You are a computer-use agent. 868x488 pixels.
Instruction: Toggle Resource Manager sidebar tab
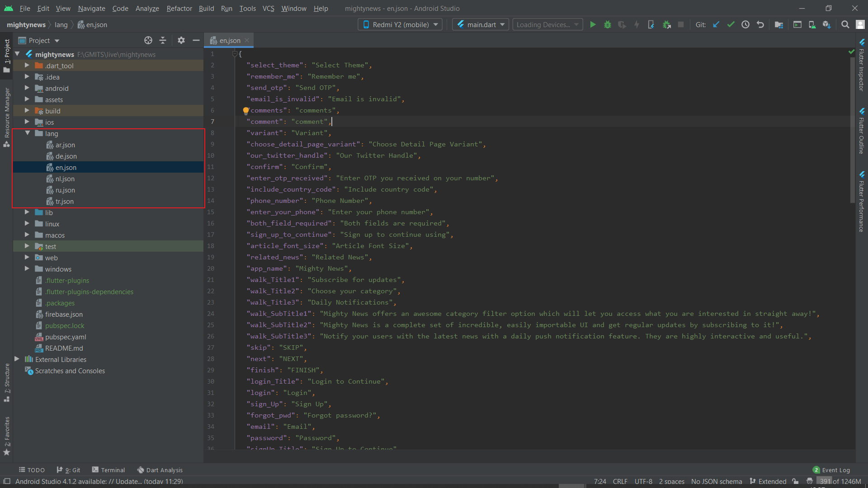pyautogui.click(x=7, y=117)
